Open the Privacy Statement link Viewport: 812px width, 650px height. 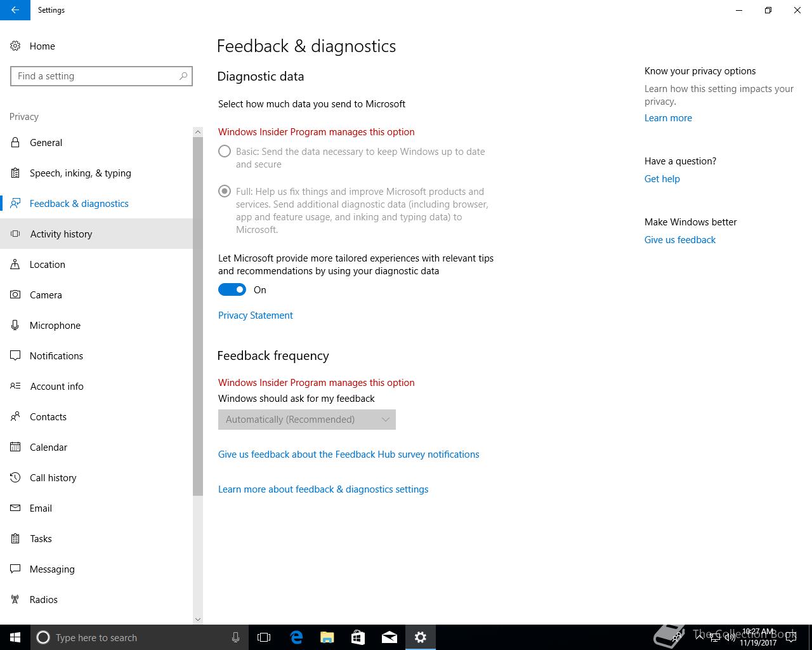point(256,315)
